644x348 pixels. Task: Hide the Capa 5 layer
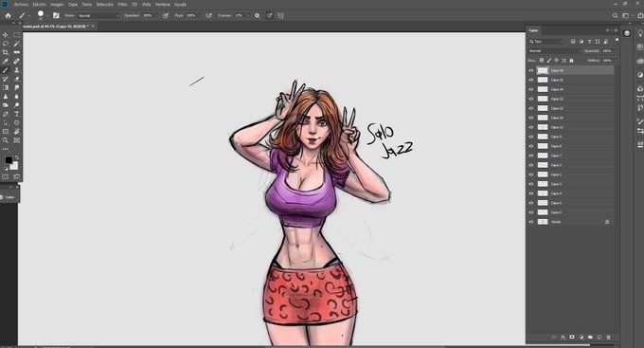530,212
